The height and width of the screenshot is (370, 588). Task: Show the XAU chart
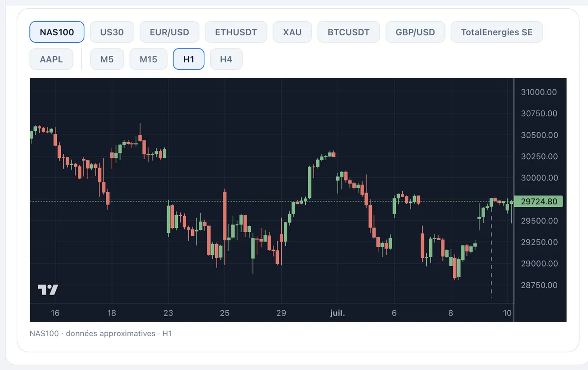point(292,32)
